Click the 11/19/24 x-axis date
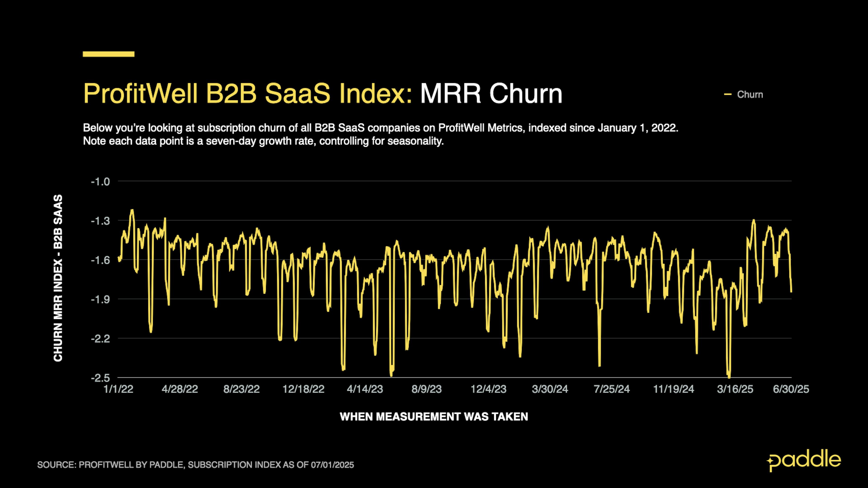 (674, 389)
